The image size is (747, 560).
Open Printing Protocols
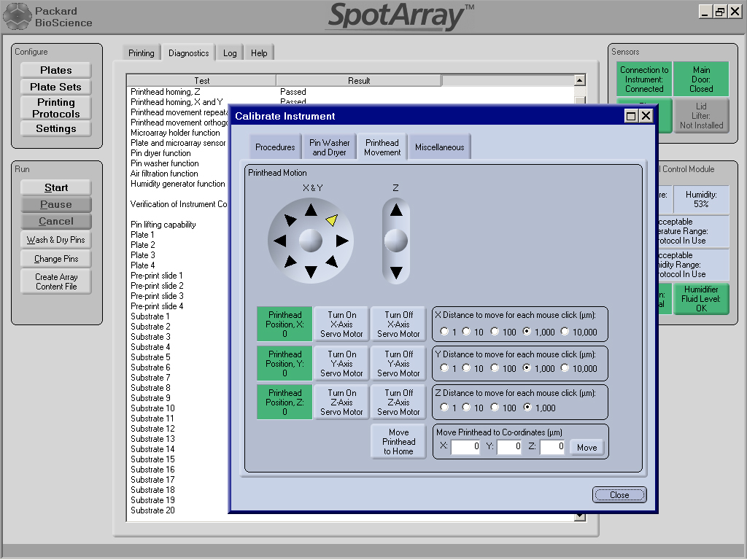(x=55, y=108)
